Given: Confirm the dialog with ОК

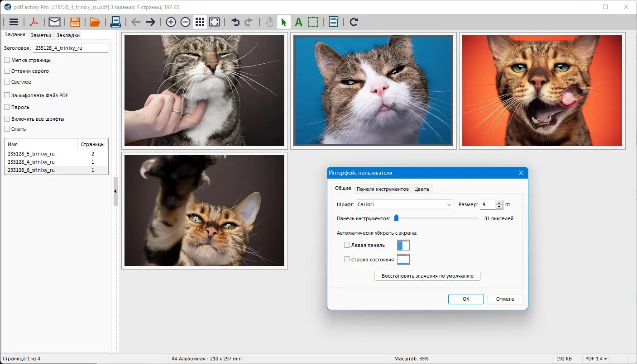Looking at the screenshot, I should click(x=466, y=299).
